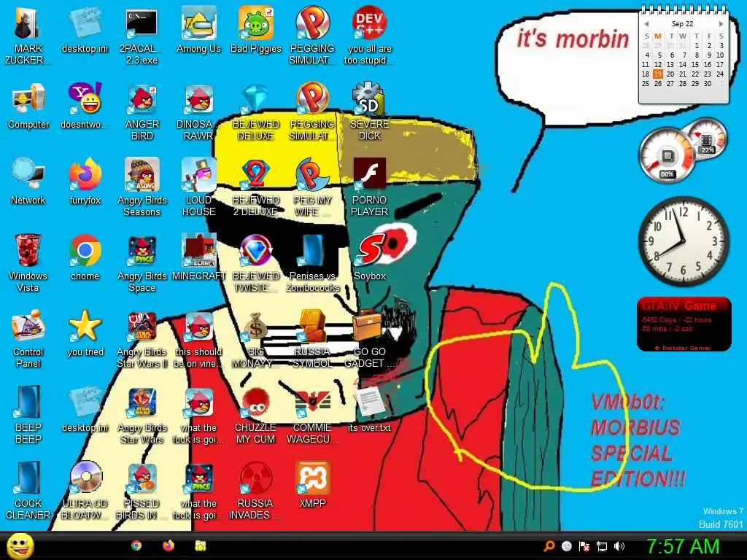Image resolution: width=747 pixels, height=560 pixels.
Task: Open Firefox from the taskbar
Action: coord(169,545)
